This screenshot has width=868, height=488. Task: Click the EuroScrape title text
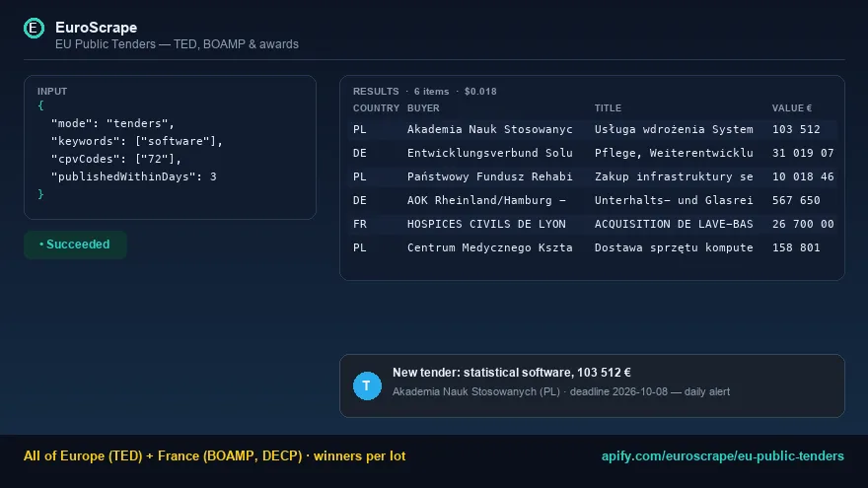[96, 28]
